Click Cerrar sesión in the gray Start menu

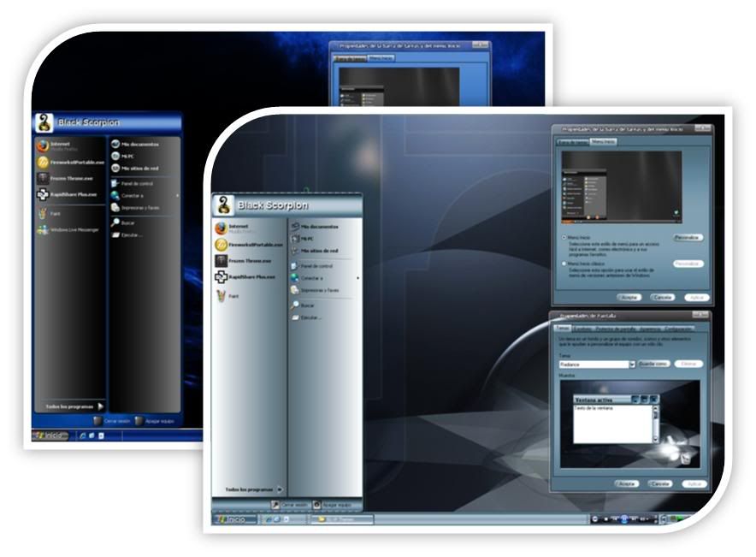pyautogui.click(x=289, y=505)
